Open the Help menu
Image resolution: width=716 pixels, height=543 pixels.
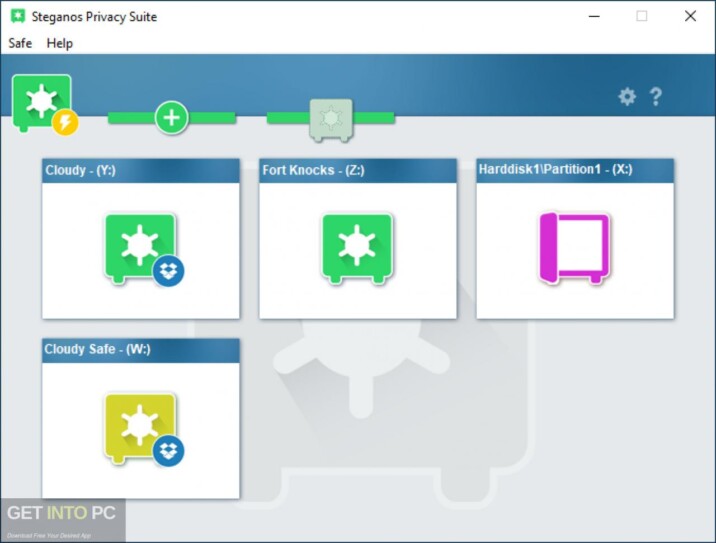pyautogui.click(x=59, y=43)
